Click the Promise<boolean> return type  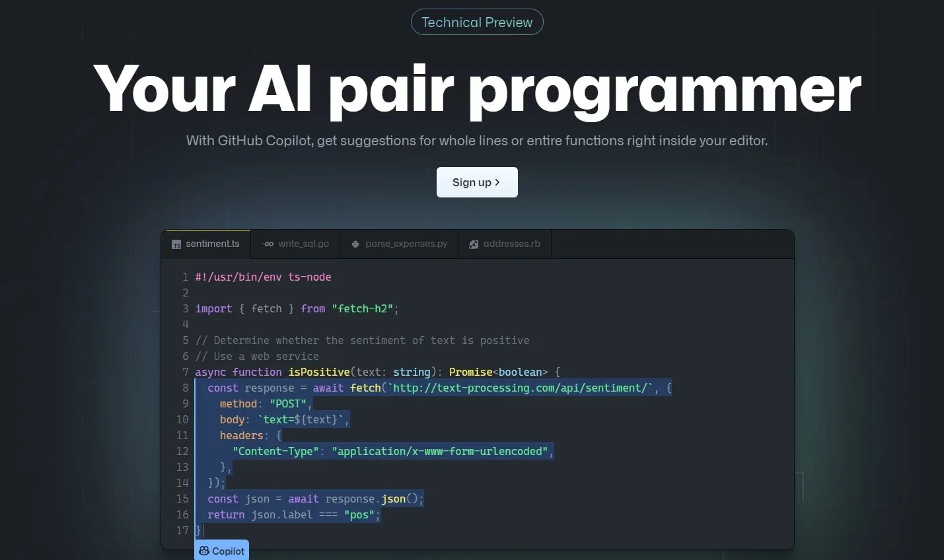[x=499, y=372]
